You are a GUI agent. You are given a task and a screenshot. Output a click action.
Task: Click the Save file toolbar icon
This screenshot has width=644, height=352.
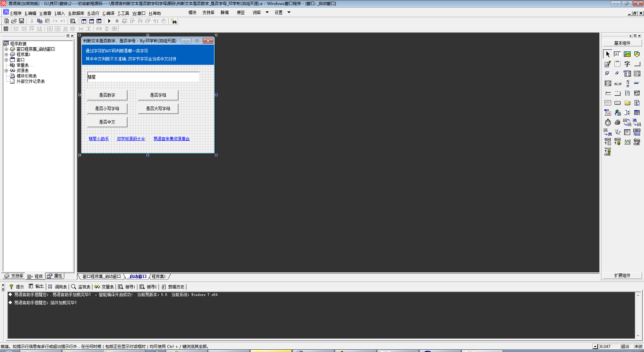click(21, 21)
